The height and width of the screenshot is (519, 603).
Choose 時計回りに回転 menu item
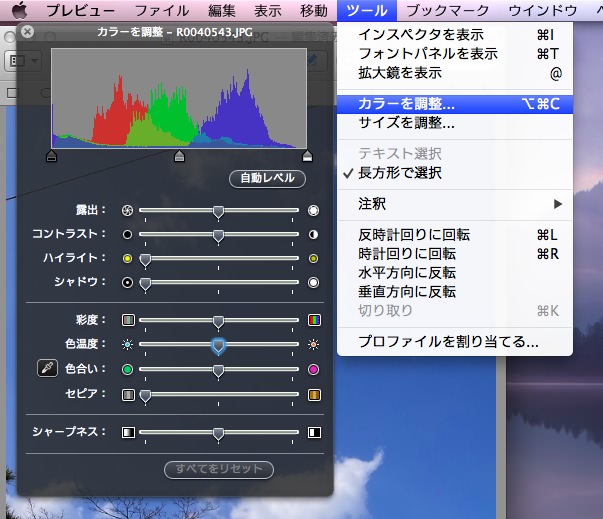click(x=455, y=254)
